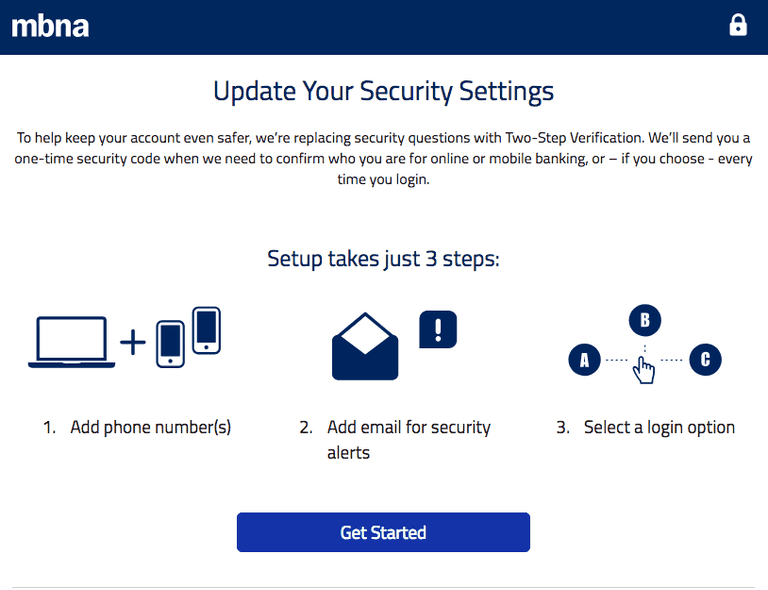Click the small smartphone icon
Screen dimensions: 768x590
[171, 343]
